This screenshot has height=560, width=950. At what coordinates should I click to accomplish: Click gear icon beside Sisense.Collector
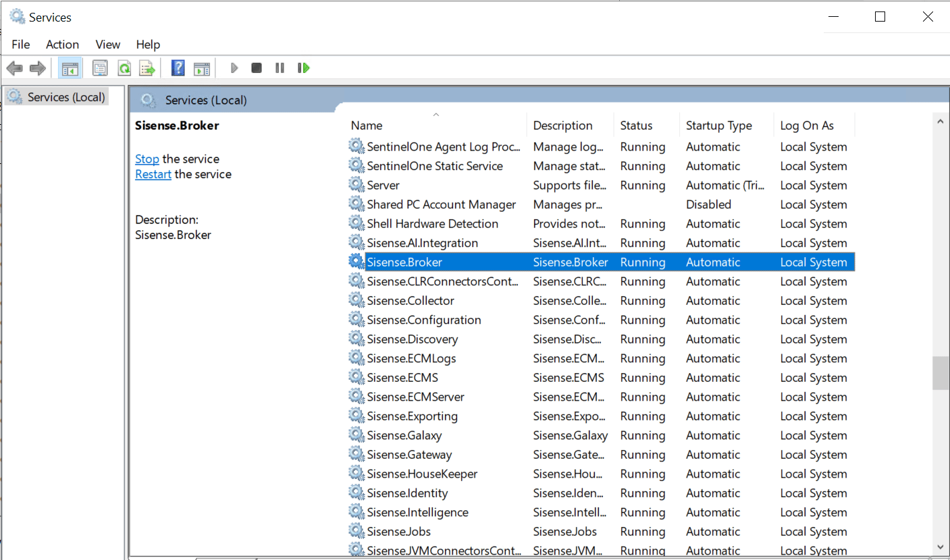pos(356,300)
